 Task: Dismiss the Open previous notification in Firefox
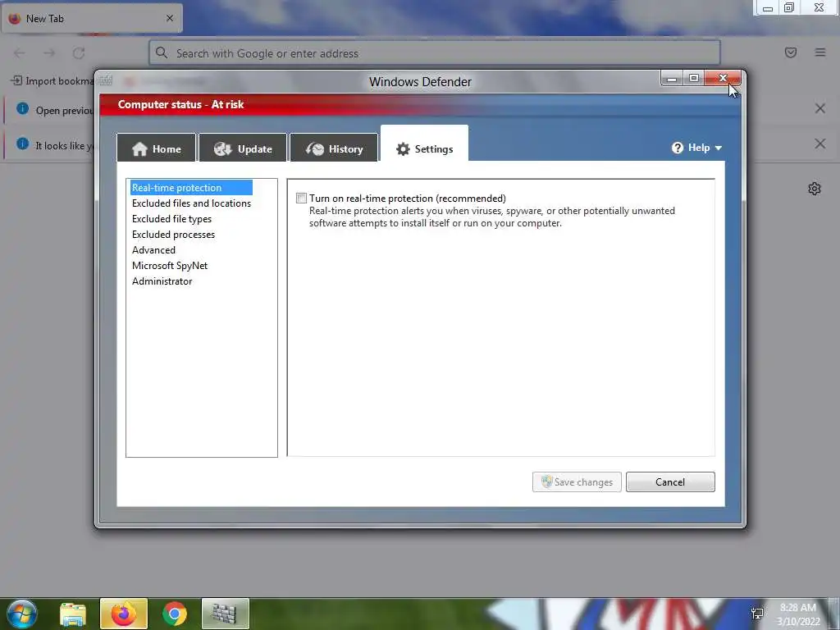[819, 109]
